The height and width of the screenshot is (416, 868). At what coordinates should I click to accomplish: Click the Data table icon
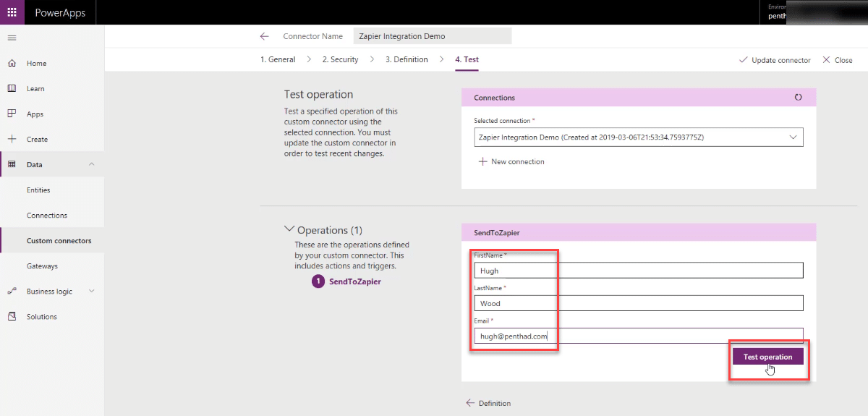point(12,165)
